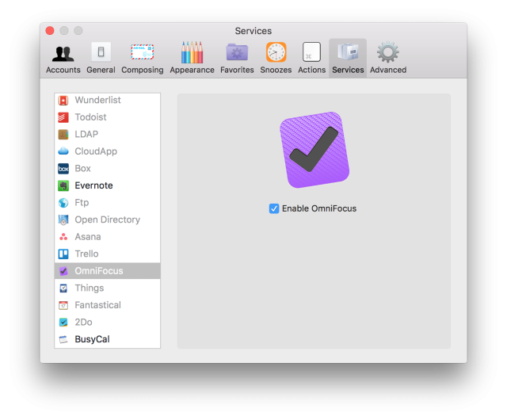Click the Wunderlist red star icon

(63, 101)
